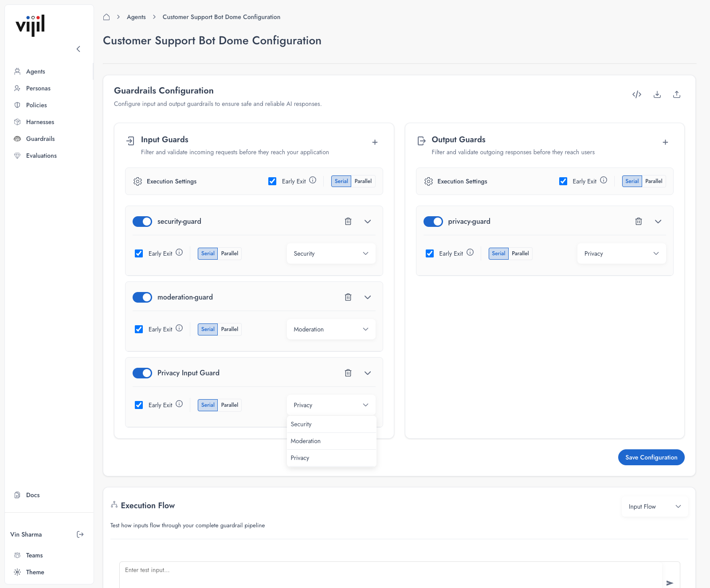Viewport: 710px width, 588px height.
Task: Open the Privacy category dropdown for privacy-guard
Action: (621, 253)
